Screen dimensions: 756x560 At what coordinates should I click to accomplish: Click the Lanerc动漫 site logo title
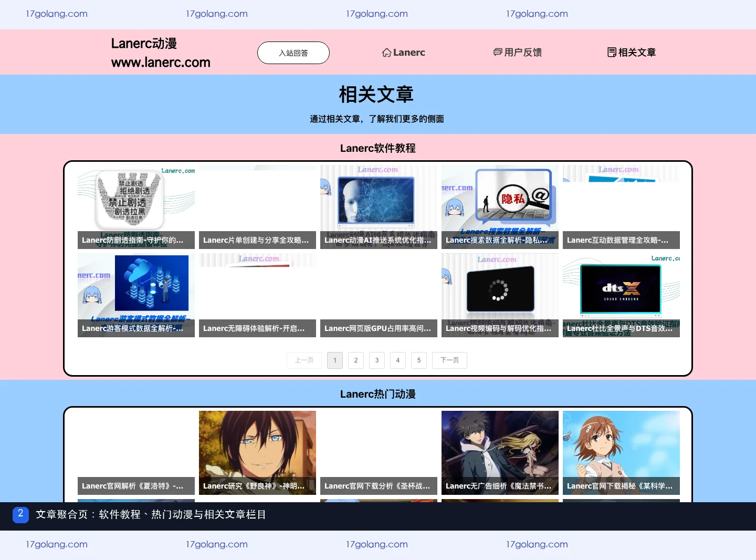(144, 44)
